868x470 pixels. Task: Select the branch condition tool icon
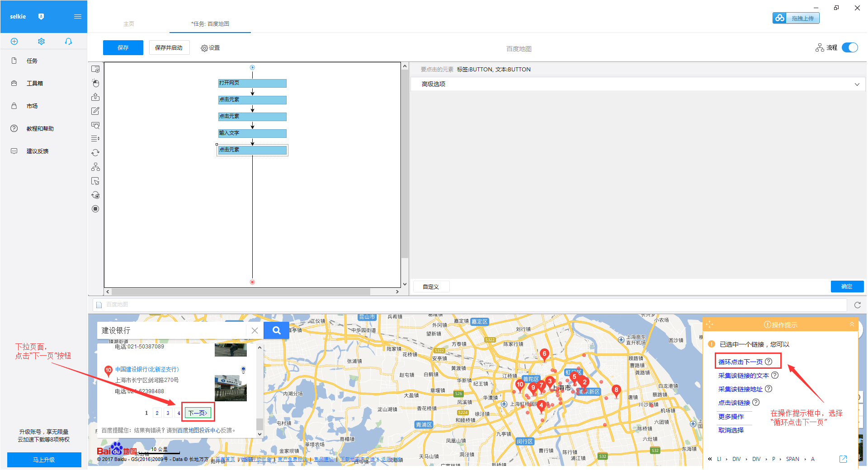[x=95, y=167]
